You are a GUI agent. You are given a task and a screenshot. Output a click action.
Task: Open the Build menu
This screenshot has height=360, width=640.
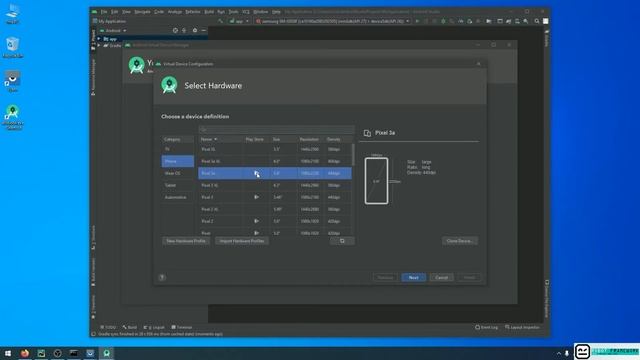pos(209,12)
